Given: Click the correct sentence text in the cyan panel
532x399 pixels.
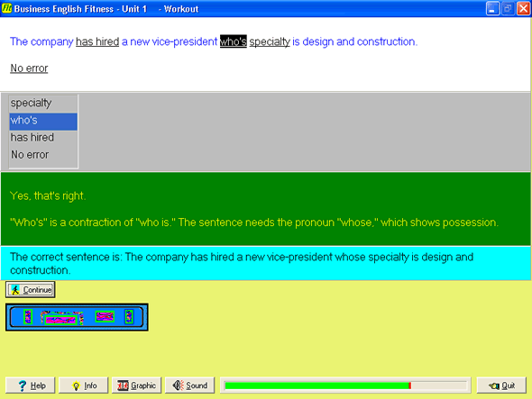Looking at the screenshot, I should coord(242,263).
